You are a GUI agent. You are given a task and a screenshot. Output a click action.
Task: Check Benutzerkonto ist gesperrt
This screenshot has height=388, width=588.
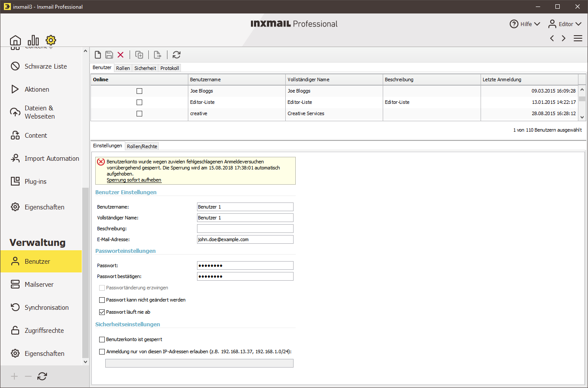pyautogui.click(x=102, y=339)
